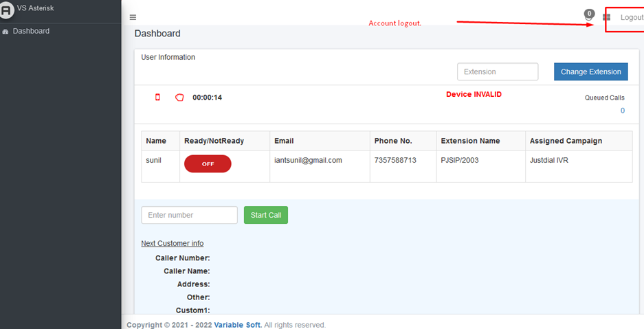
Task: Click the queued calls count 0
Action: tap(622, 111)
